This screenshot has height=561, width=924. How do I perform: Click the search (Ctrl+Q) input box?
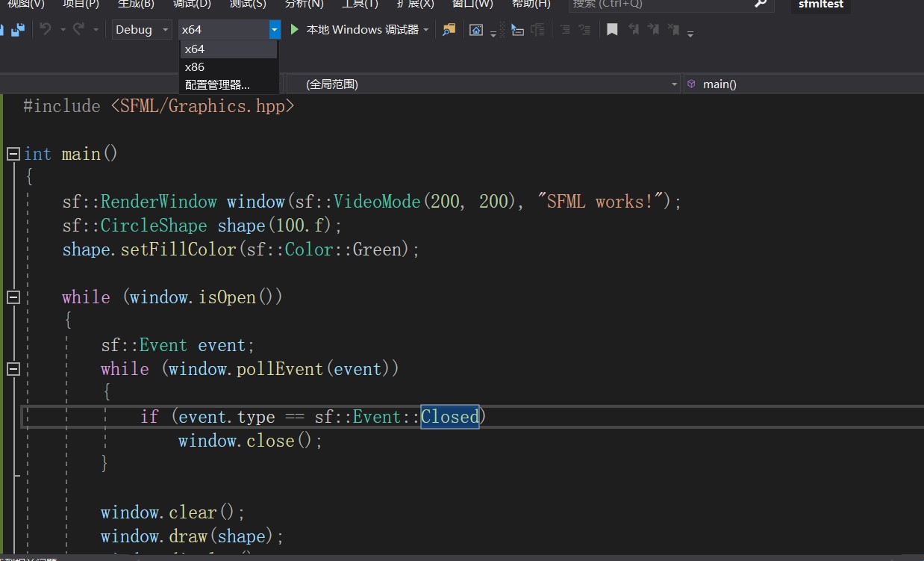pyautogui.click(x=660, y=4)
